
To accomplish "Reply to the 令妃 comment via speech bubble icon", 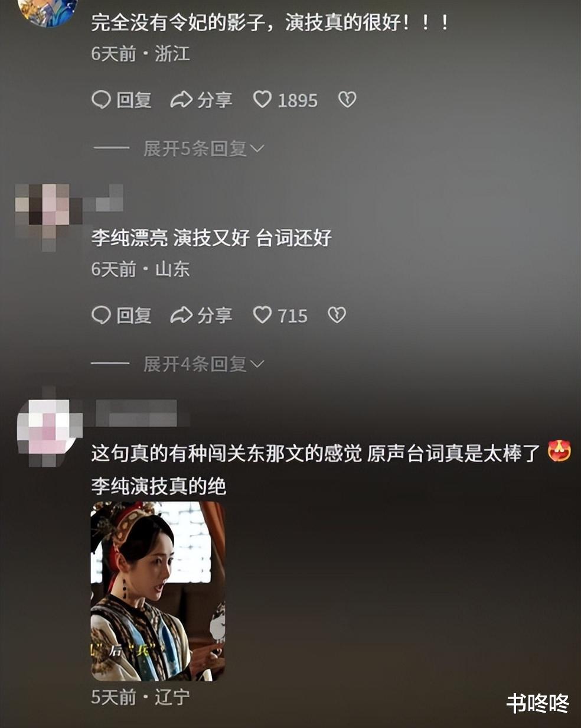I will tap(101, 100).
